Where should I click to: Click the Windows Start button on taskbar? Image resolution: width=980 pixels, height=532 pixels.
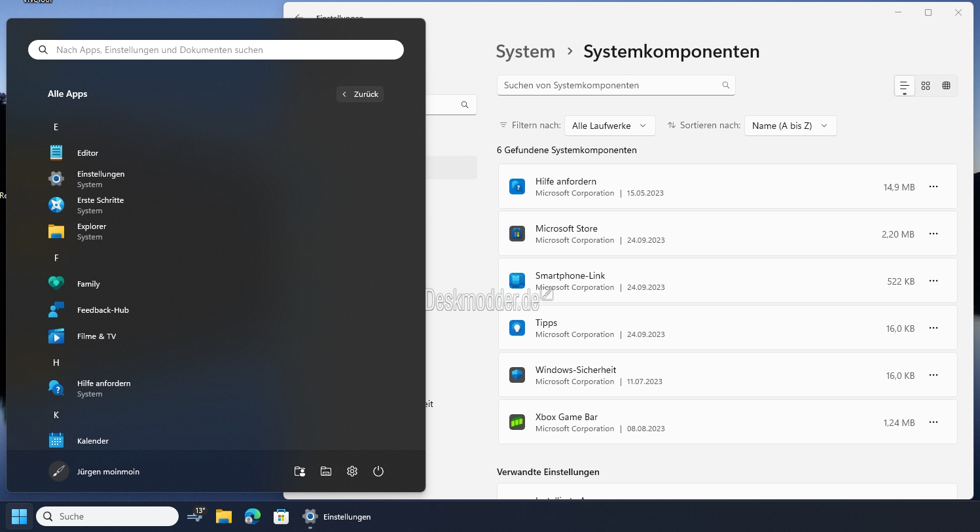pyautogui.click(x=20, y=516)
